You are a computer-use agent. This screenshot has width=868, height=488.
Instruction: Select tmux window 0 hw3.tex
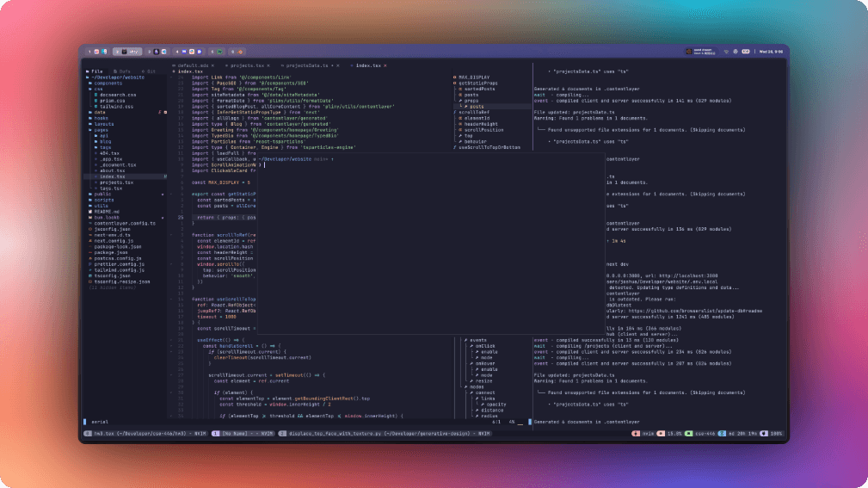[x=145, y=434]
